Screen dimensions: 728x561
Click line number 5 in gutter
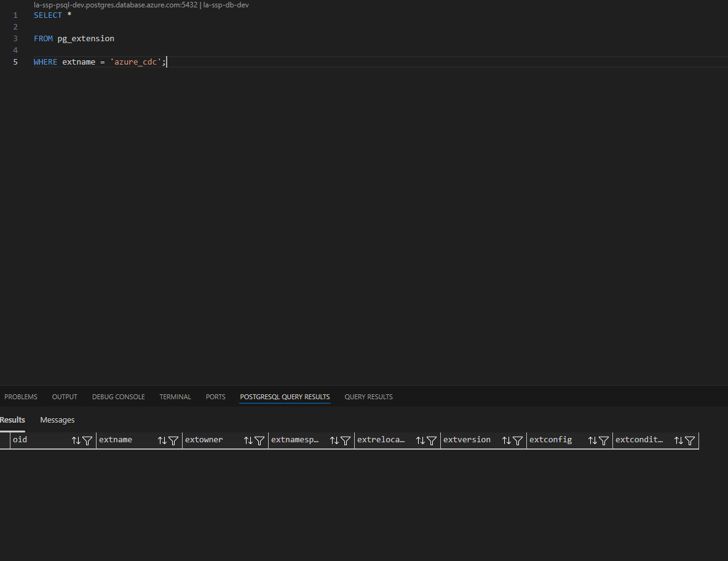(15, 62)
